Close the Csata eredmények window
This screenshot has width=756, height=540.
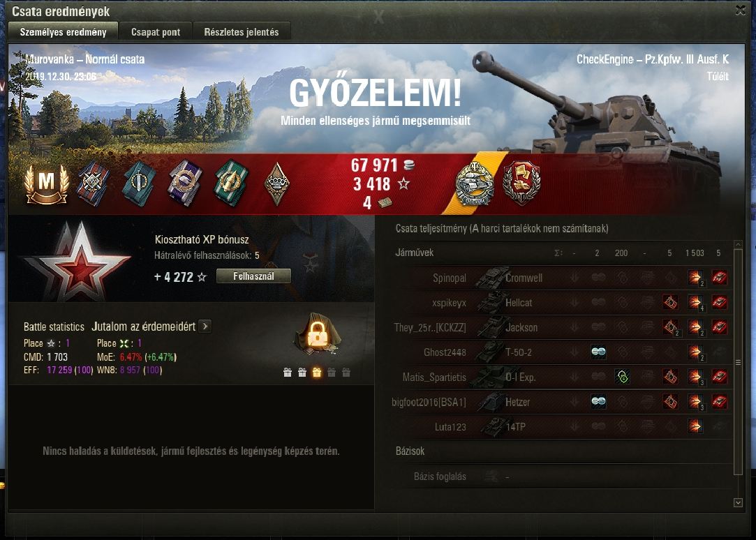(x=741, y=10)
